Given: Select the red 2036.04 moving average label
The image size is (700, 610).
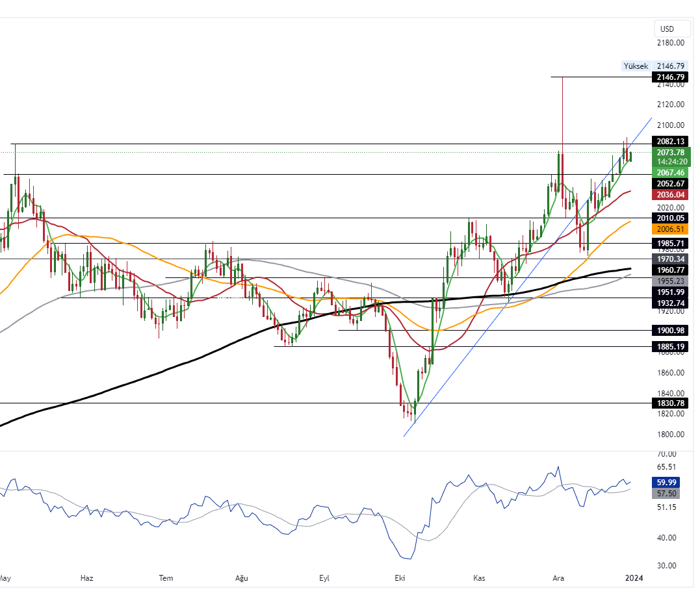Looking at the screenshot, I should [x=669, y=195].
